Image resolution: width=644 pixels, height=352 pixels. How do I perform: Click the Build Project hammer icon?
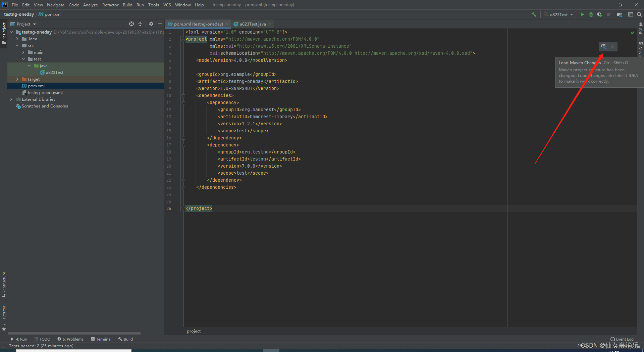point(534,14)
